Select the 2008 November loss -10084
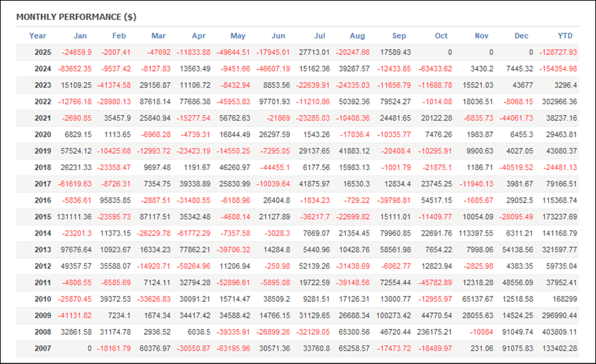596x364 pixels. click(482, 332)
